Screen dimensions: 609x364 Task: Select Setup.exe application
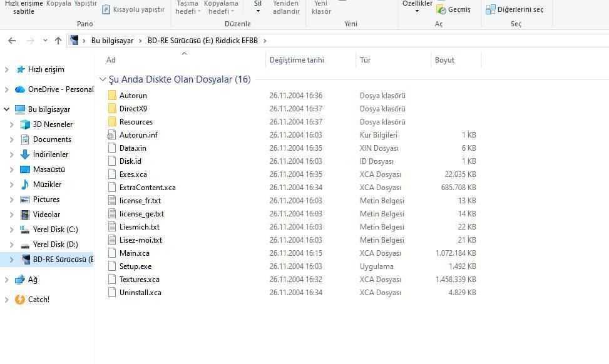136,266
